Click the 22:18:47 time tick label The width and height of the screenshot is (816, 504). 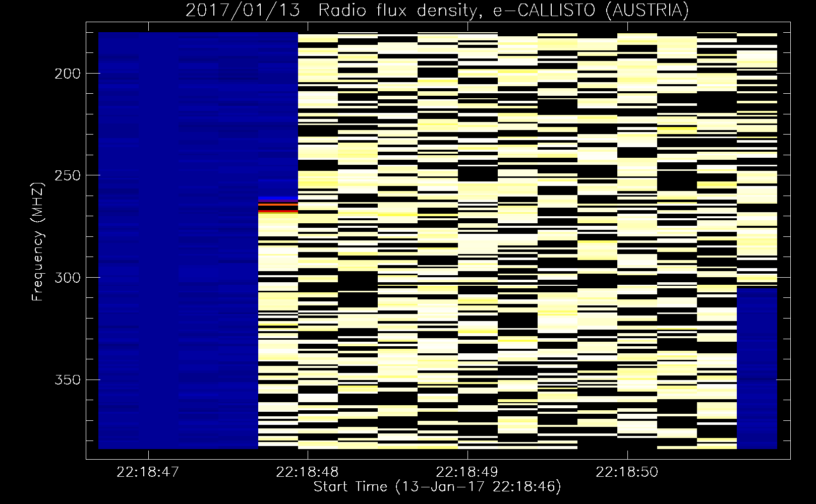(x=147, y=472)
